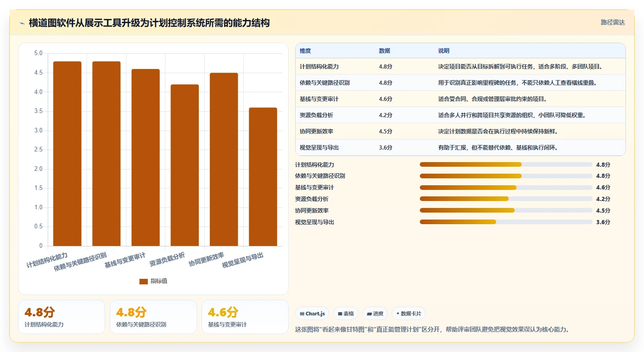This screenshot has height=352, width=644.
Task: Select the 计划结构化能力 bar in the chart
Action: pyautogui.click(x=67, y=154)
